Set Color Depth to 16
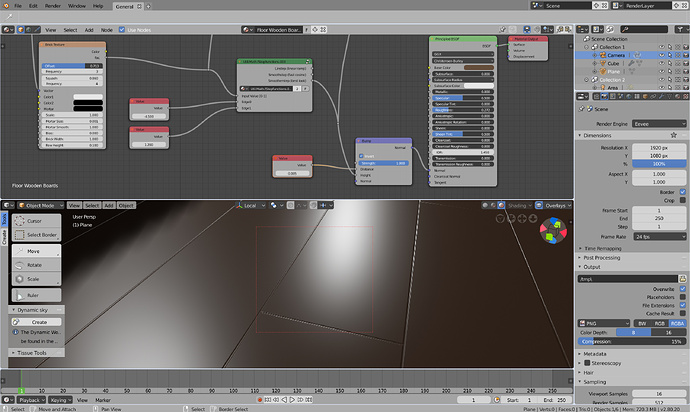Viewport: 690px width, 412px height. 668,332
